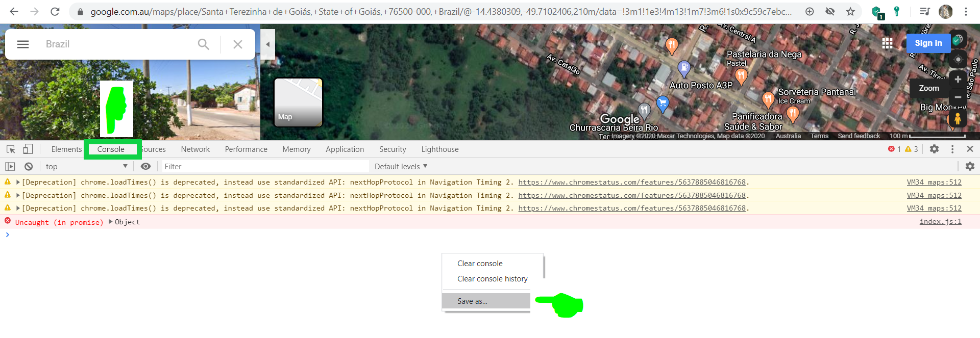Switch to the Performance tab
This screenshot has height=338, width=980.
click(246, 149)
